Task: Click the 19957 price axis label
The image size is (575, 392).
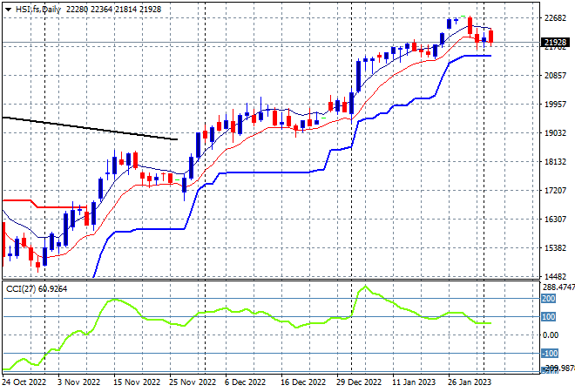Action: (555, 105)
